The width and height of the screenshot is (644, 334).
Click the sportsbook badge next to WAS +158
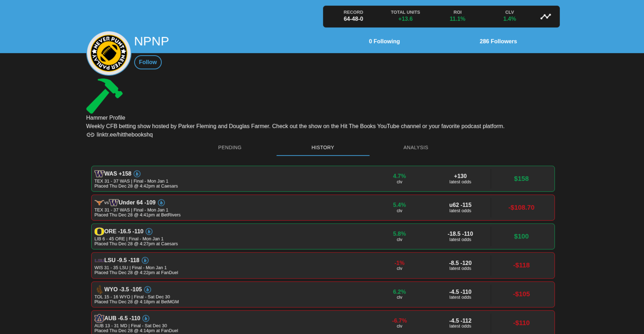point(137,173)
